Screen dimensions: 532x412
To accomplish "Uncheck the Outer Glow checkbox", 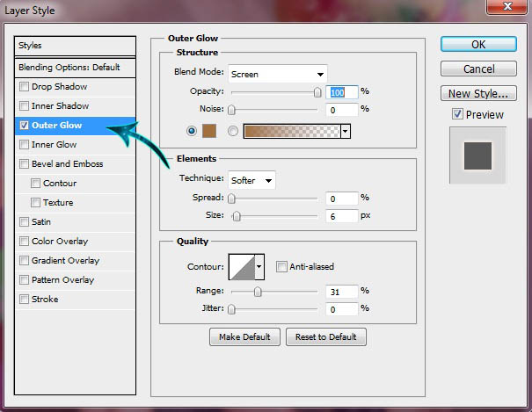I will 24,126.
